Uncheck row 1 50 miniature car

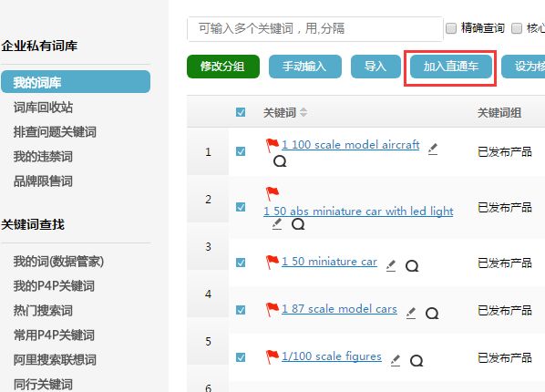click(241, 263)
